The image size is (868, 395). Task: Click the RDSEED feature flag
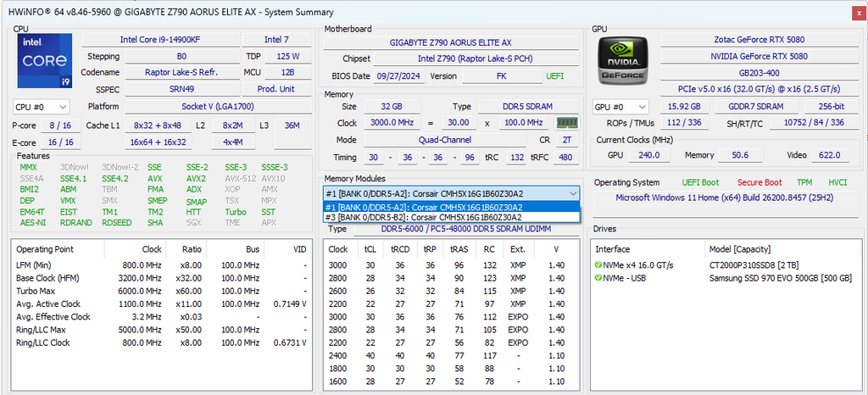coord(115,223)
